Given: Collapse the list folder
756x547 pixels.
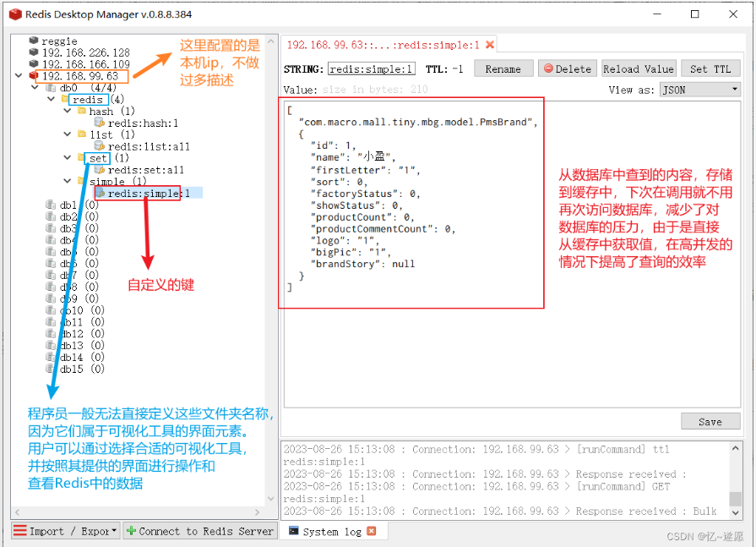Looking at the screenshot, I should [68, 134].
